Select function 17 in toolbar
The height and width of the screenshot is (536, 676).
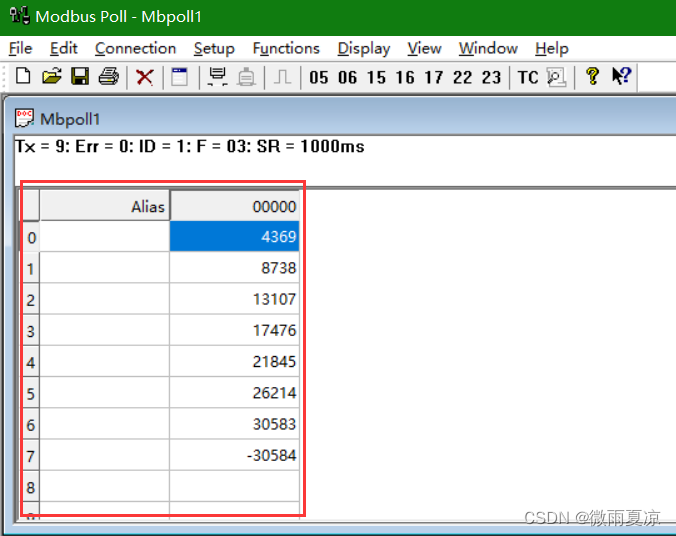[434, 78]
